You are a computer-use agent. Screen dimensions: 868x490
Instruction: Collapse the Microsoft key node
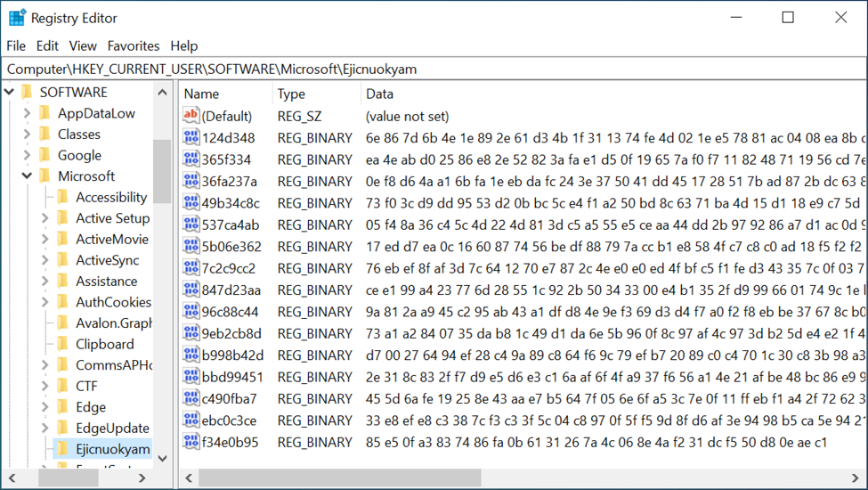coord(27,176)
